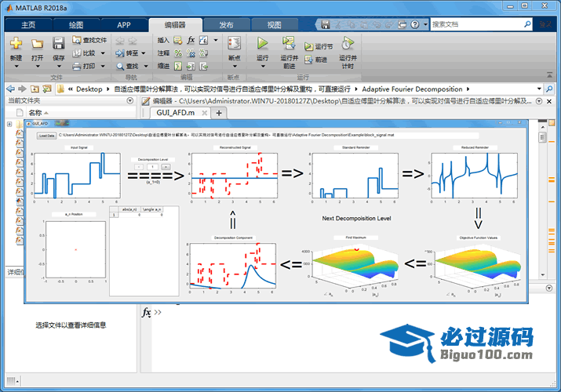Switch to the APP tab

coord(124,25)
